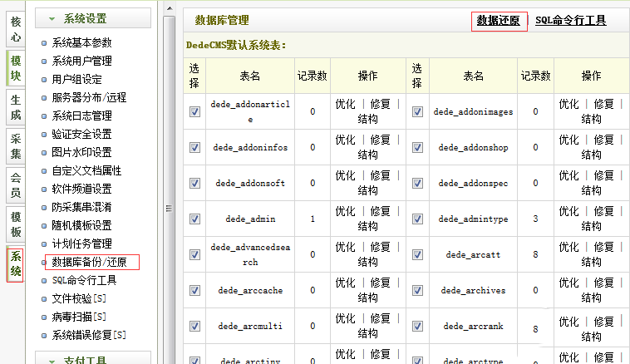Screen dimensions: 630x364
Task: Click 优化 for dede_addonarticle table
Action: (345, 104)
